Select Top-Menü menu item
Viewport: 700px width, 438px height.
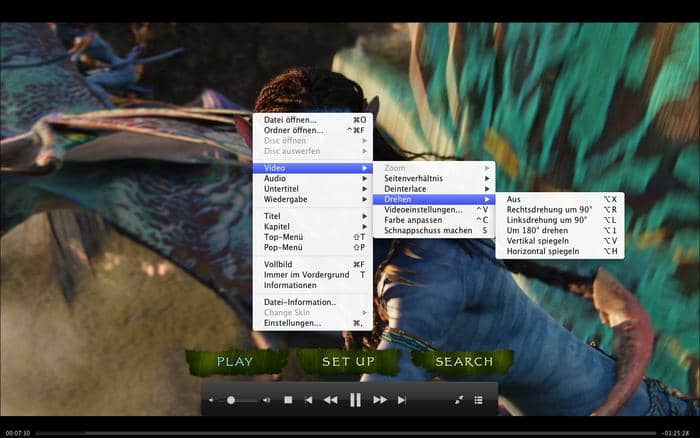[312, 237]
